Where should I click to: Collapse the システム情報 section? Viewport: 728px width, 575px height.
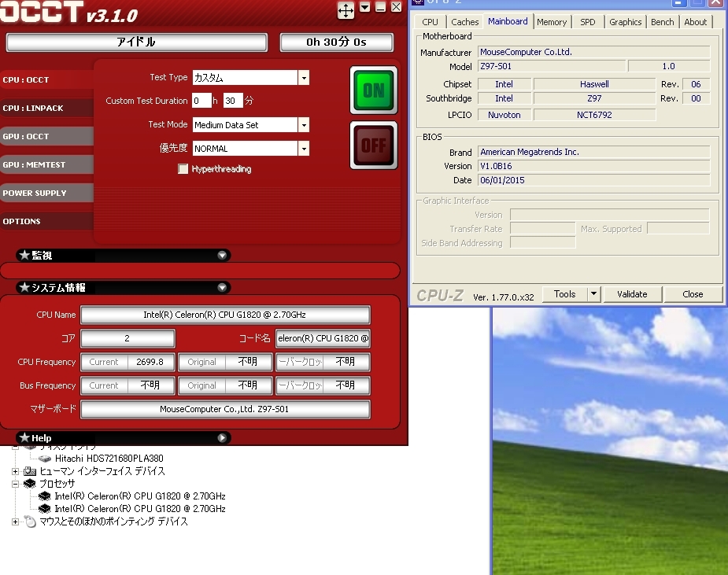click(223, 288)
